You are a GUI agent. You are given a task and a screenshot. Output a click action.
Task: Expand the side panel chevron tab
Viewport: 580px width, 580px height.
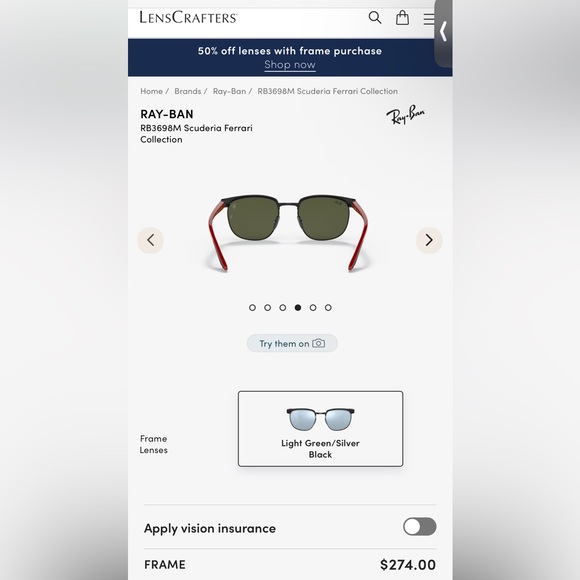(x=443, y=31)
